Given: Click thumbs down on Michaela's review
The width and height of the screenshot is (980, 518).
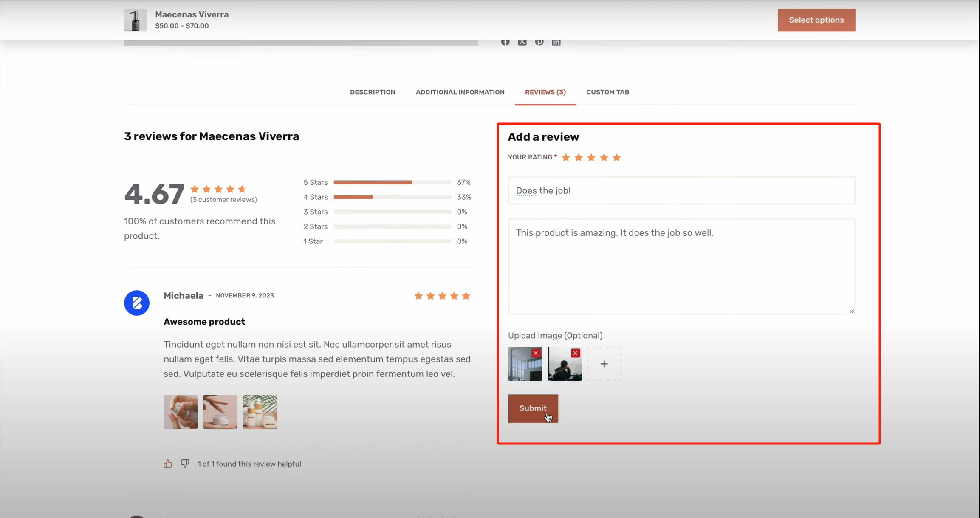Looking at the screenshot, I should pos(185,463).
